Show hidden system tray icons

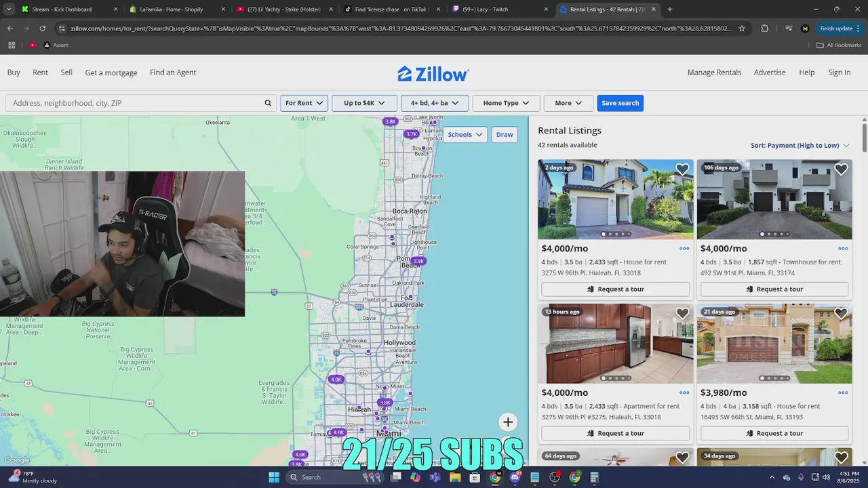click(772, 477)
